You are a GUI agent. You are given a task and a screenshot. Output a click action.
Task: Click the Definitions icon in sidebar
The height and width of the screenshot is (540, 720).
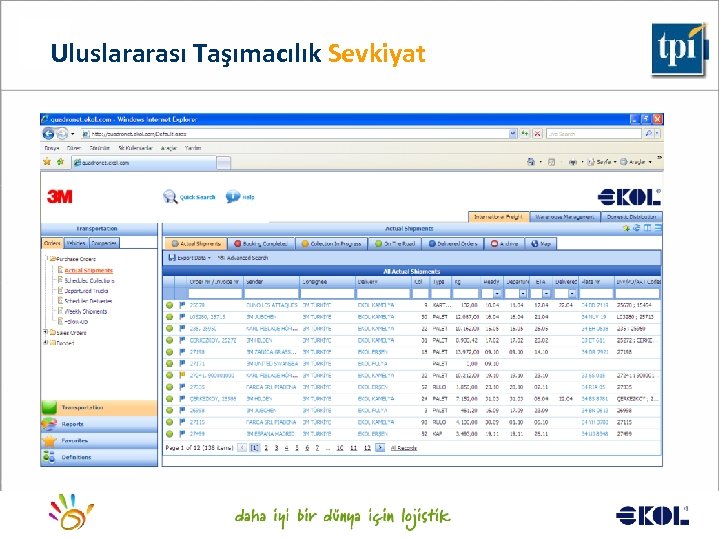click(49, 457)
